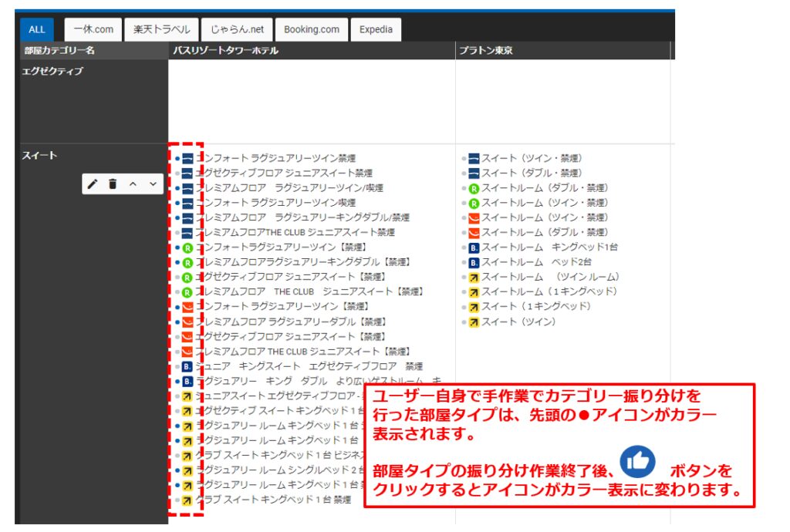Screen dimensions: 790x532
Task: Switch to the 楽天トラベル tab
Action: 161,29
